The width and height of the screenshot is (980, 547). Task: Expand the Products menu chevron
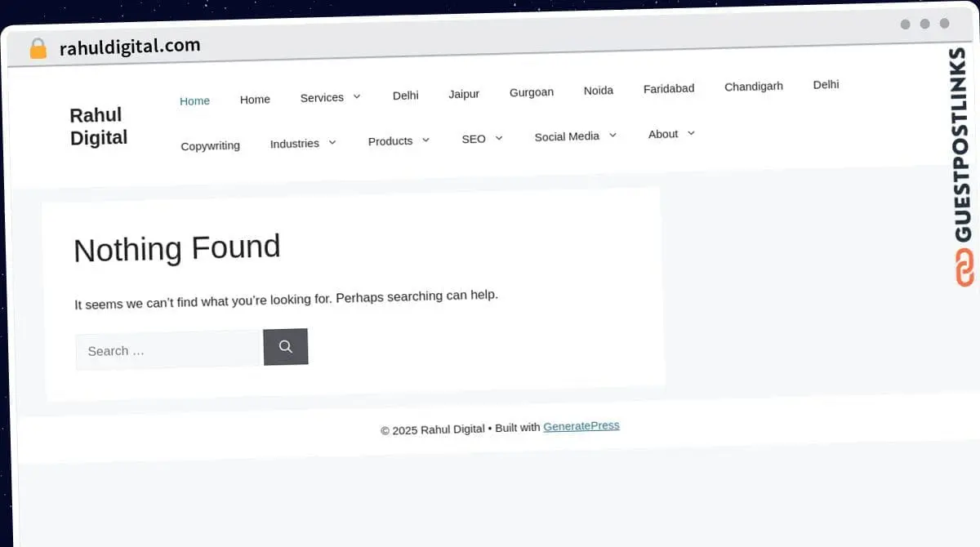(x=425, y=140)
